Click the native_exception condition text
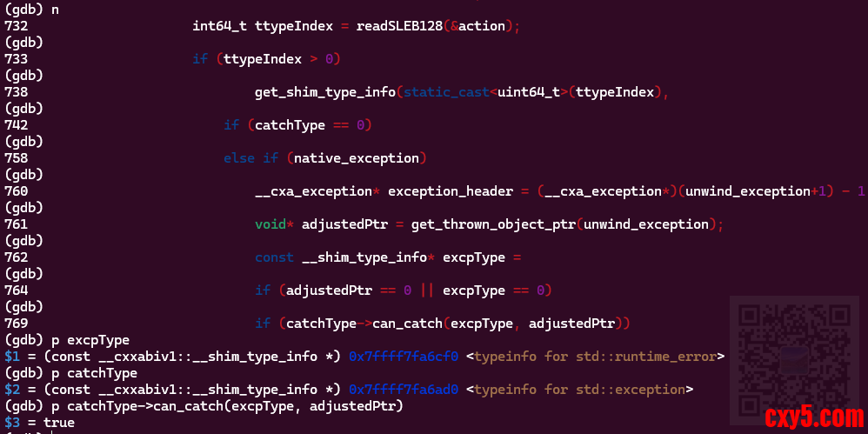The height and width of the screenshot is (434, 868). tap(359, 158)
